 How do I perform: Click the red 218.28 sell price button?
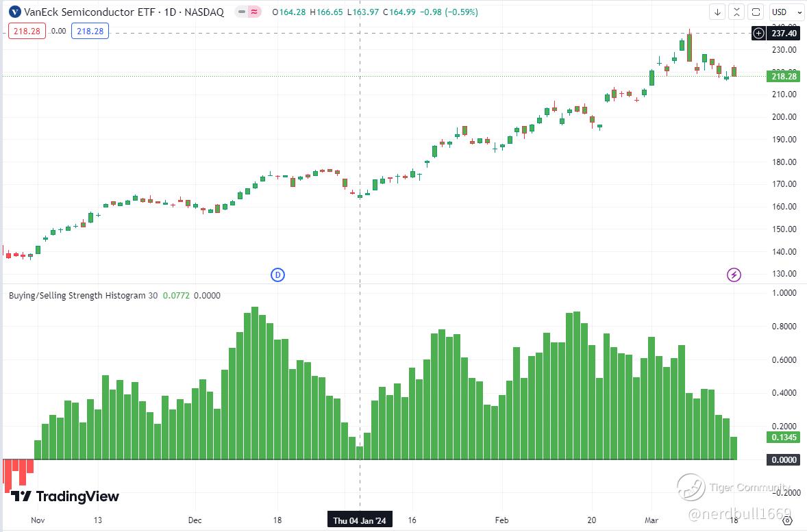(27, 31)
